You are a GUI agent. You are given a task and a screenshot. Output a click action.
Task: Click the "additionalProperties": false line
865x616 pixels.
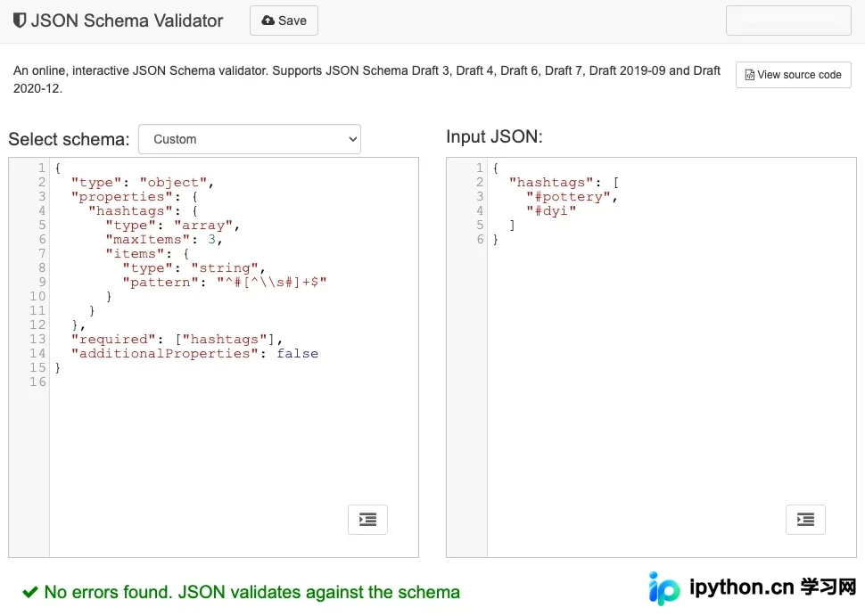pos(194,354)
